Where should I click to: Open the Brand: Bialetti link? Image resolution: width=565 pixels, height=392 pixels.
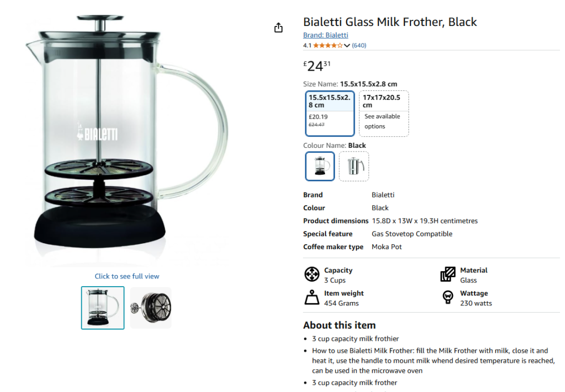click(326, 35)
